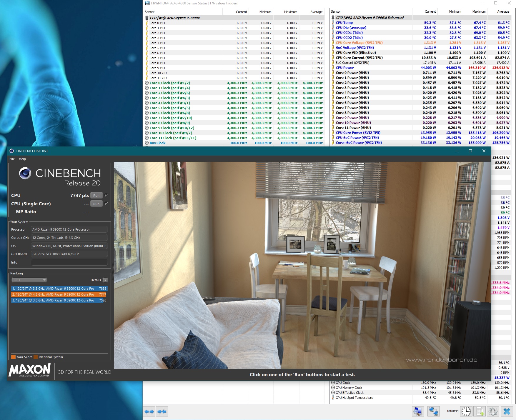The width and height of the screenshot is (516, 420).
Task: Run the CPU multi-core benchmark
Action: click(96, 195)
